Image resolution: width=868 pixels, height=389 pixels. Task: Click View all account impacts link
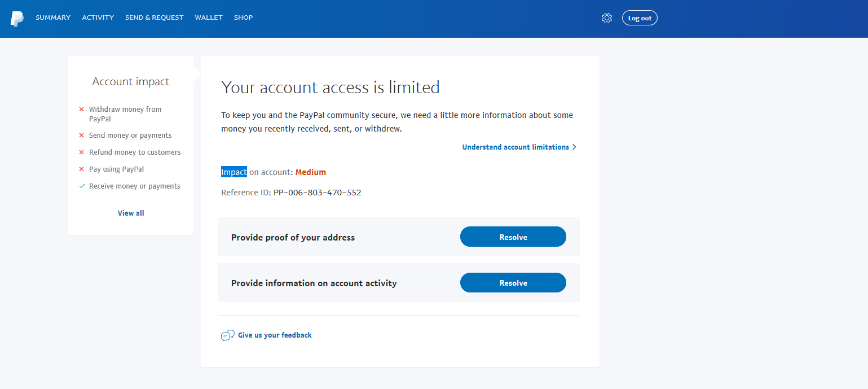click(131, 213)
